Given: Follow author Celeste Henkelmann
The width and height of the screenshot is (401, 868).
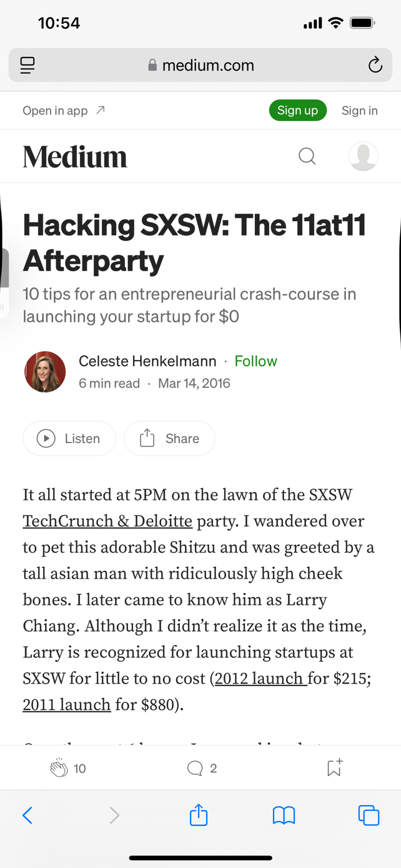Looking at the screenshot, I should 255,361.
